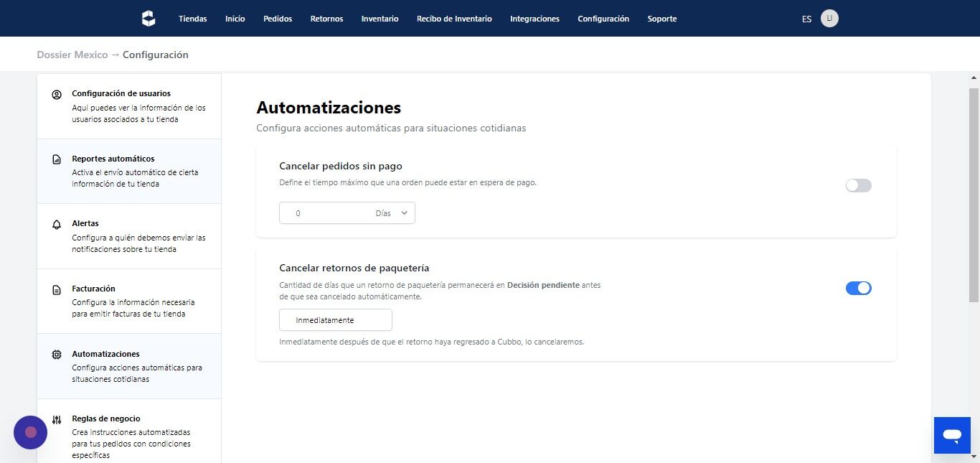Click the report icon beside Reportes automáticos

(57, 159)
